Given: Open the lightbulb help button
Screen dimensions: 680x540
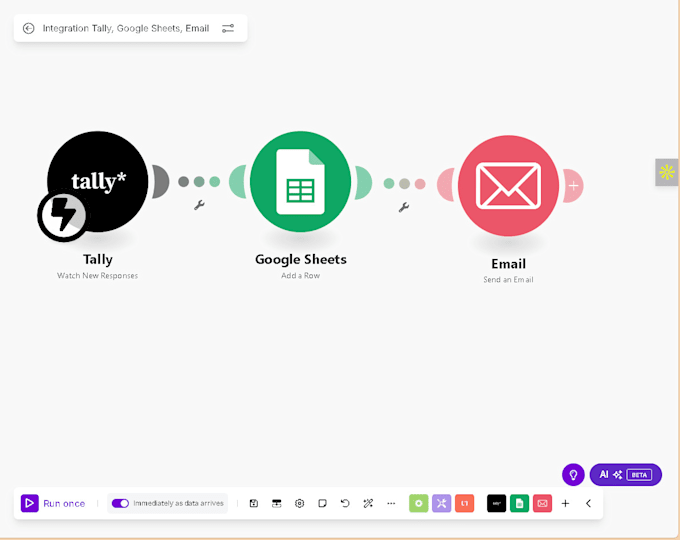Looking at the screenshot, I should [x=573, y=475].
